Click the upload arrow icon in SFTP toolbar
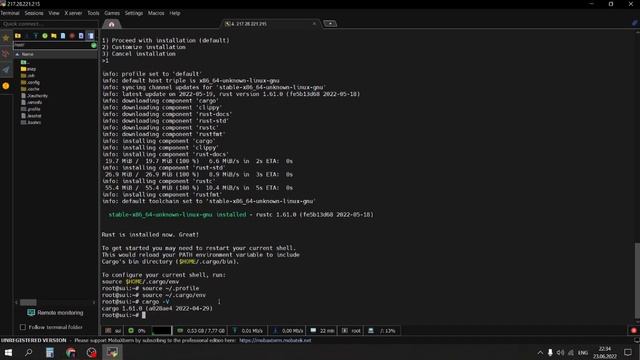 pyautogui.click(x=36, y=36)
